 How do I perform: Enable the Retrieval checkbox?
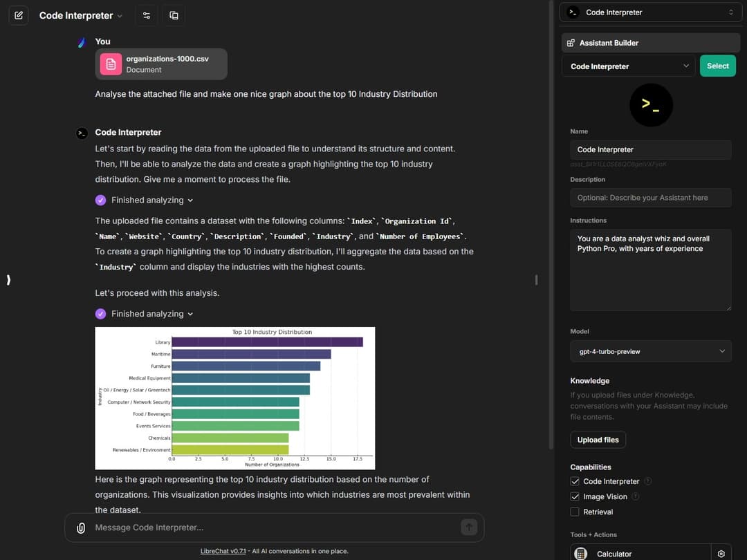coord(575,512)
